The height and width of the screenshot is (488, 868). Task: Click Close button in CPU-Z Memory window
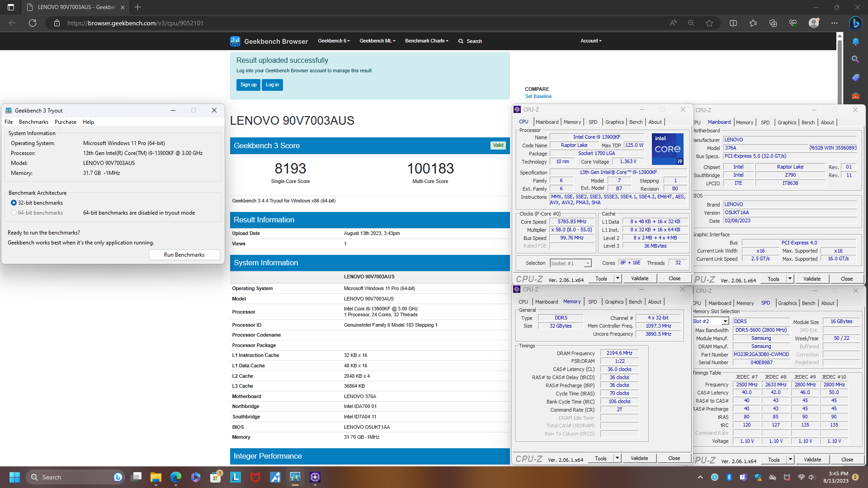674,458
